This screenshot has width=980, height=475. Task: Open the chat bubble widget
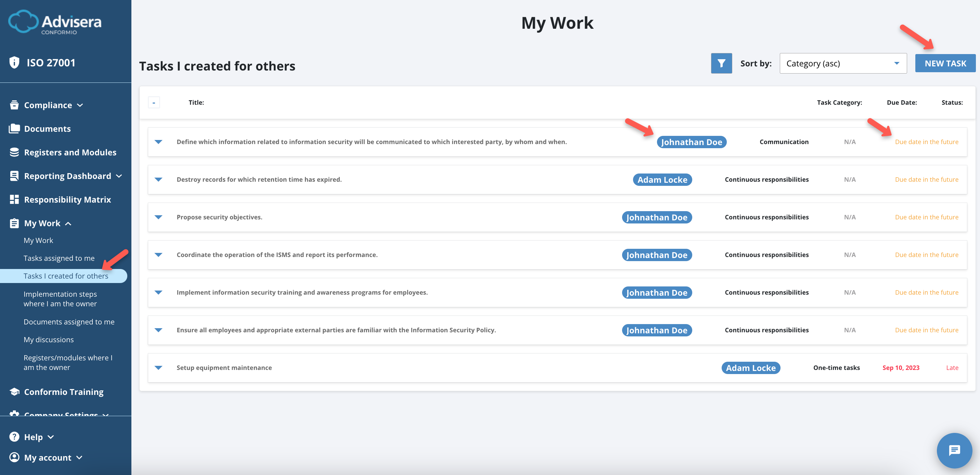(954, 450)
